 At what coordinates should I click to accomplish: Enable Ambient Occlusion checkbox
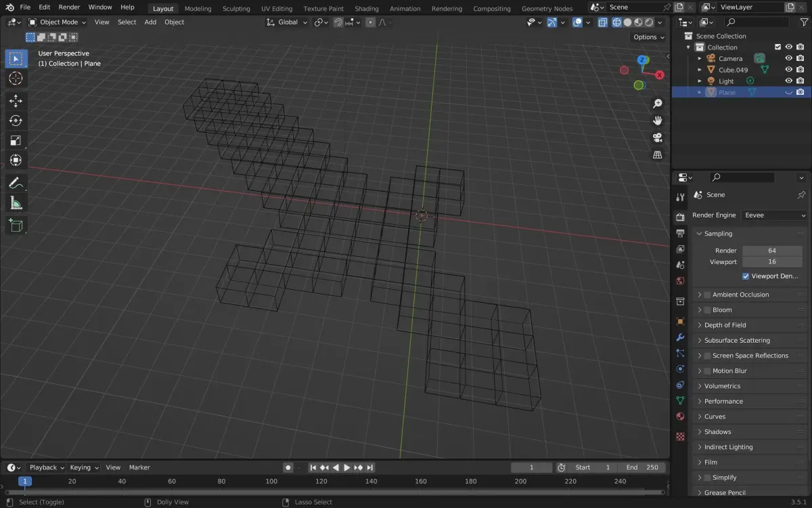click(x=707, y=295)
